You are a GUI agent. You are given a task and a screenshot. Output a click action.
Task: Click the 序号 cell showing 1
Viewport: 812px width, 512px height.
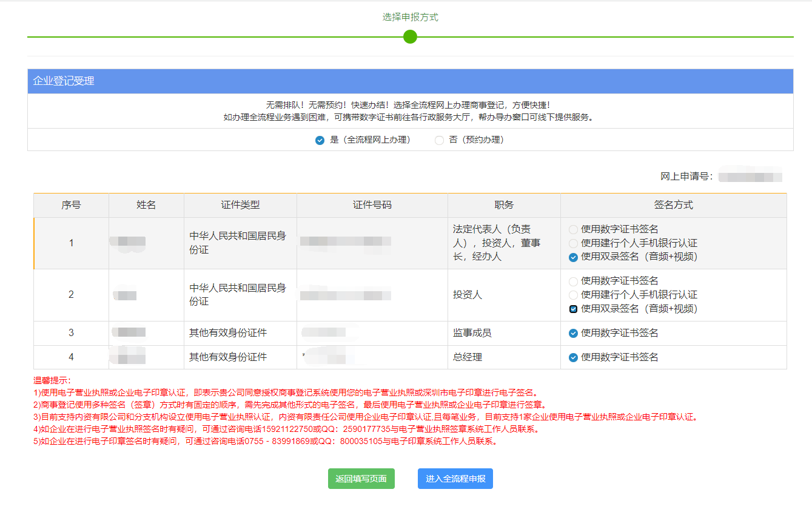[x=71, y=243]
